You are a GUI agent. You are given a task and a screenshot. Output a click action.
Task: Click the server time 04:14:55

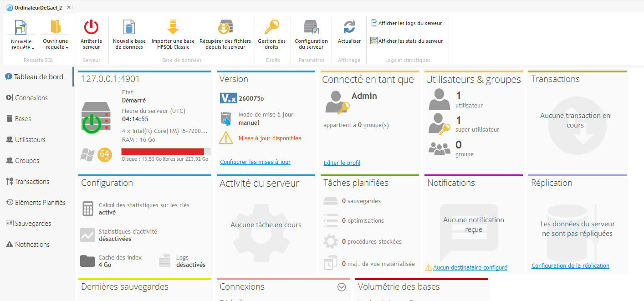[x=135, y=119]
